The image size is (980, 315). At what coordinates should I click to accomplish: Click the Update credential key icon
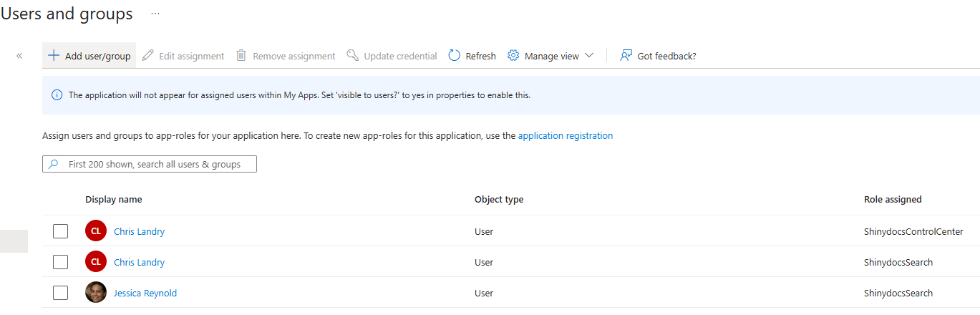click(352, 56)
